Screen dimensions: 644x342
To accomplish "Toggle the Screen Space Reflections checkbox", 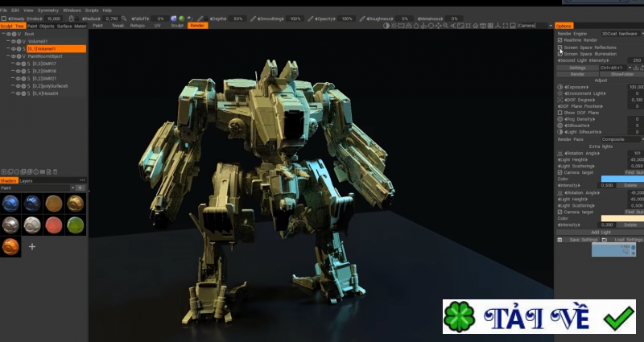I will 559,47.
